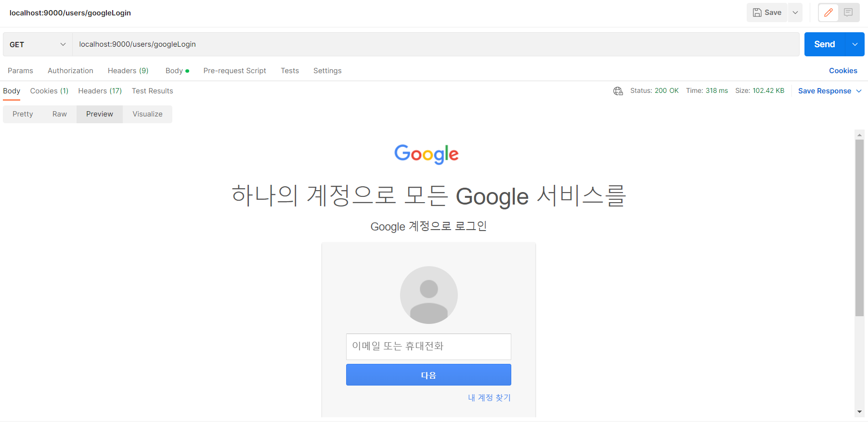
Task: Switch to the pencil edit mode icon
Action: [829, 13]
